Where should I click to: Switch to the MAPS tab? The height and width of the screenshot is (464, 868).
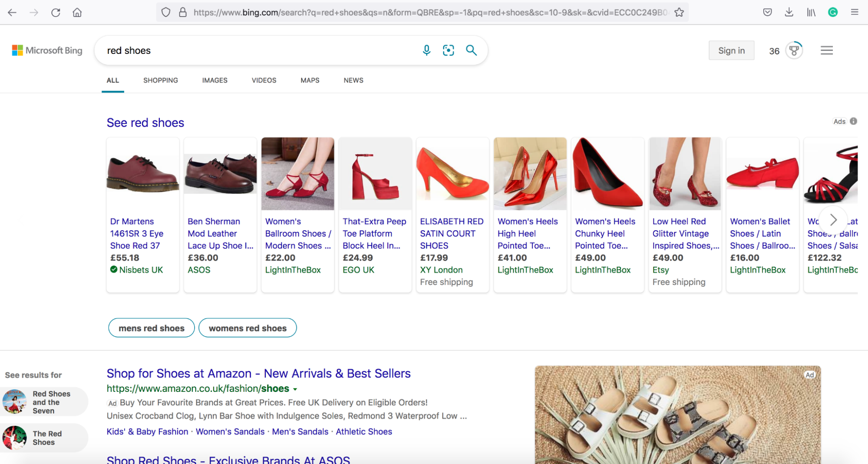click(x=310, y=80)
